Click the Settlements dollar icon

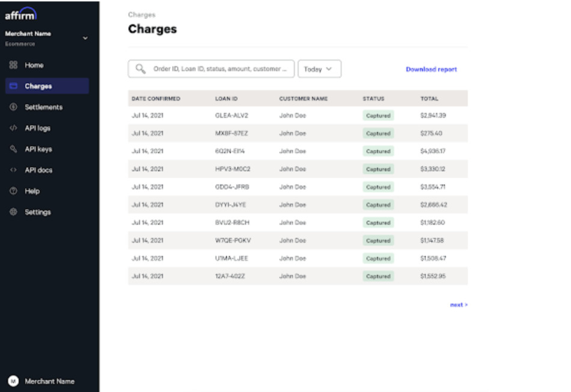click(13, 107)
